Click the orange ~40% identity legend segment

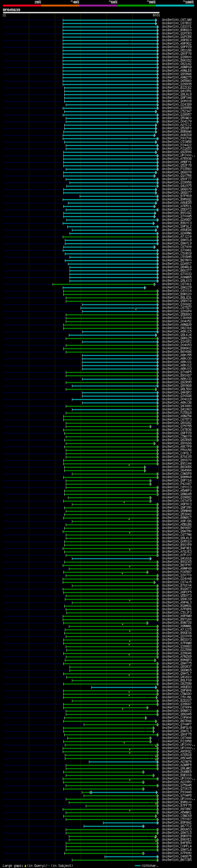pyautogui.click(x=60, y=6)
